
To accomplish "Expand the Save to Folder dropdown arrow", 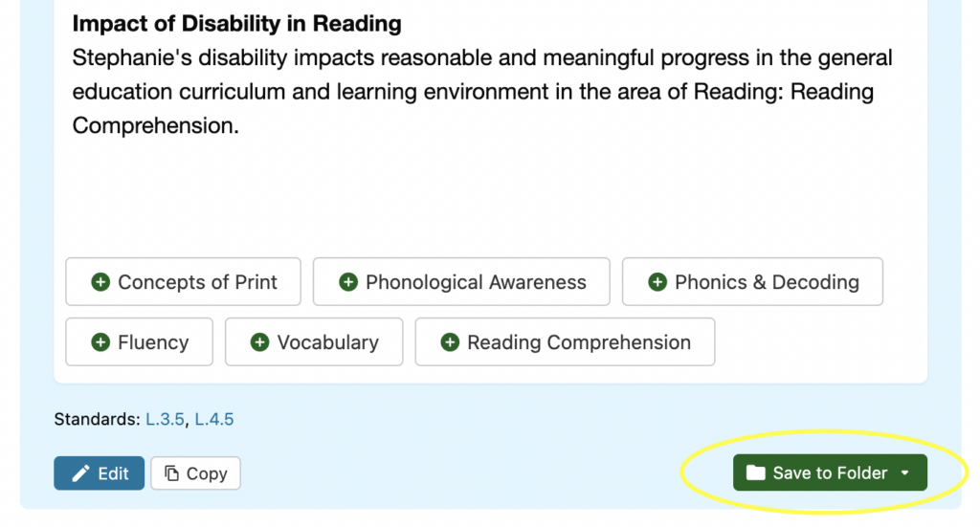I will pyautogui.click(x=905, y=473).
